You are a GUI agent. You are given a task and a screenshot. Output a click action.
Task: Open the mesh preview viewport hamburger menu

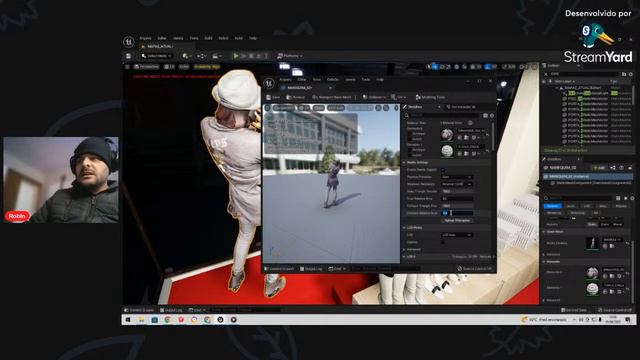[x=267, y=108]
